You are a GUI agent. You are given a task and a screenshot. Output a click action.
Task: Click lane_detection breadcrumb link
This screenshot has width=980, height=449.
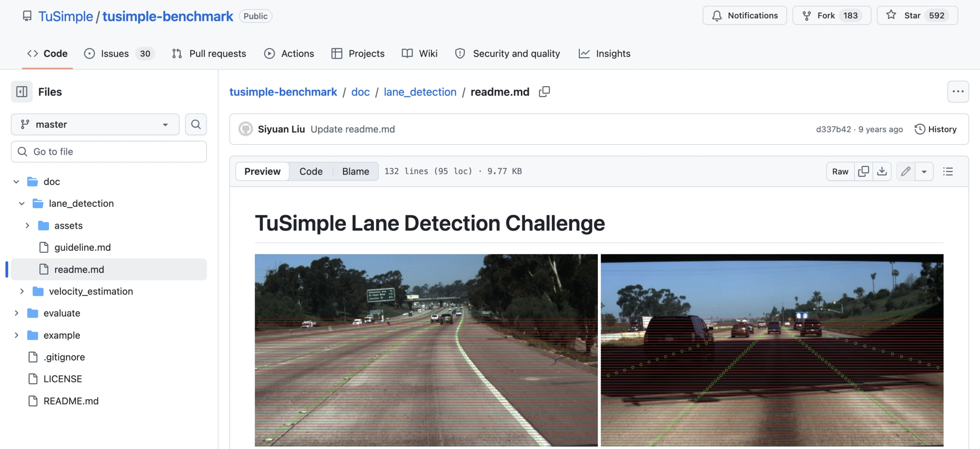420,92
